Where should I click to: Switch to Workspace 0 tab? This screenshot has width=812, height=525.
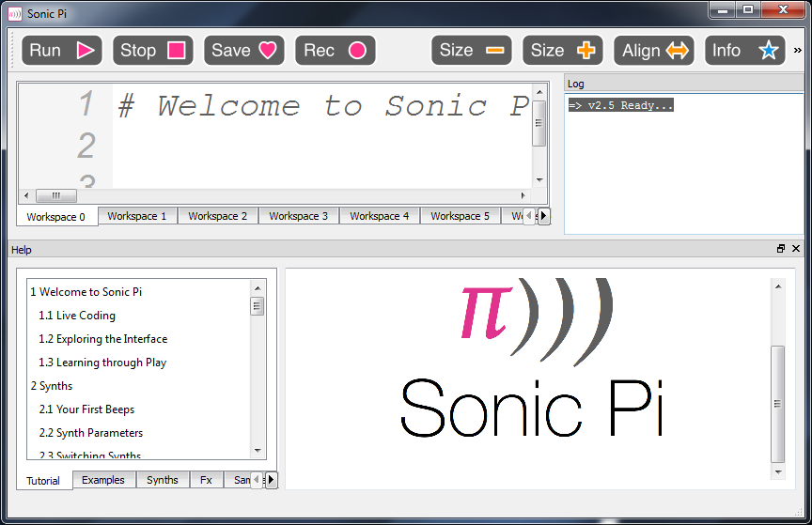(56, 216)
